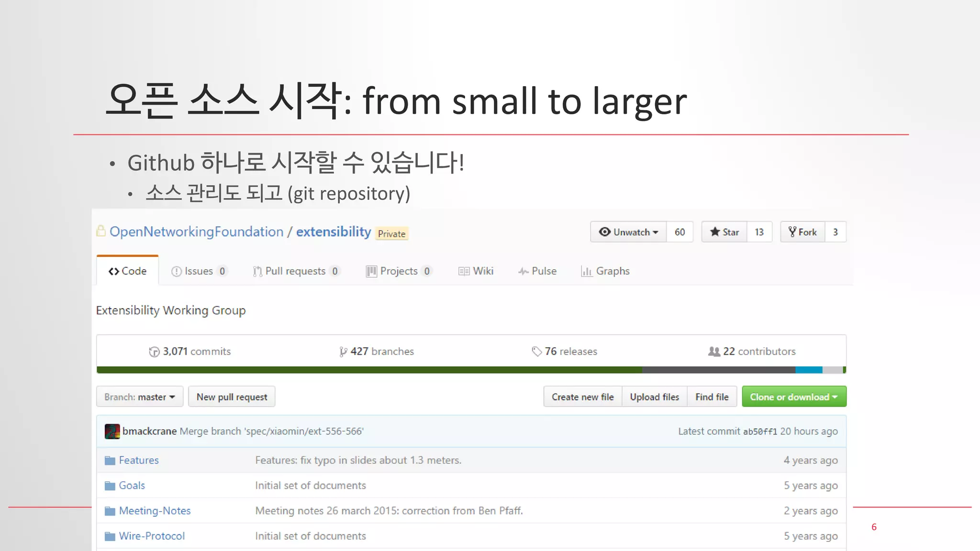Open the watchers count 60
The height and width of the screenshot is (551, 980).
[x=679, y=232]
